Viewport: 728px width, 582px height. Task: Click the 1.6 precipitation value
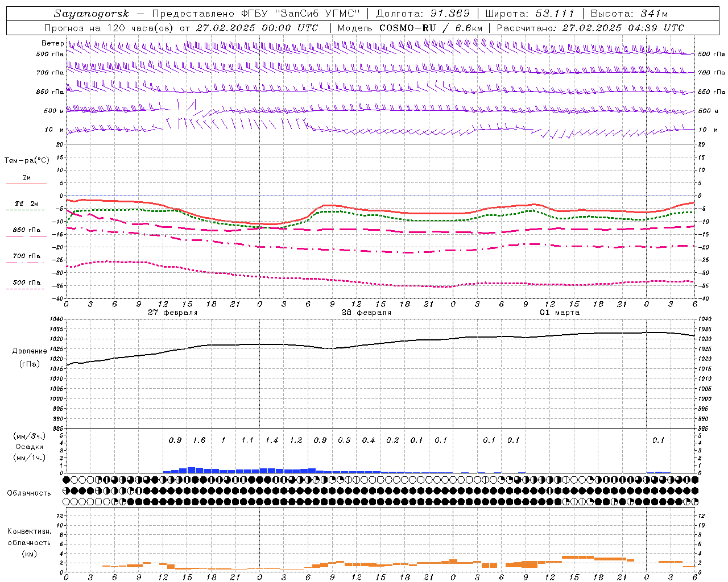coord(199,440)
